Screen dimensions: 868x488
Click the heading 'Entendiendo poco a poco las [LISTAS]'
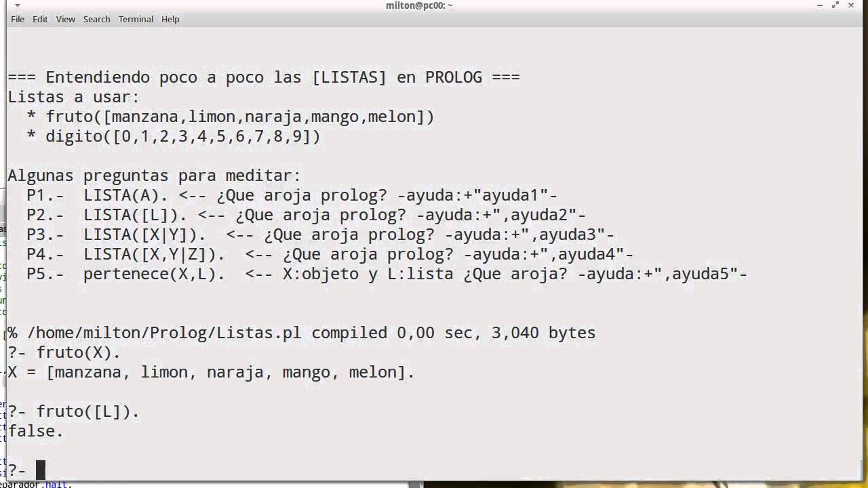point(216,77)
